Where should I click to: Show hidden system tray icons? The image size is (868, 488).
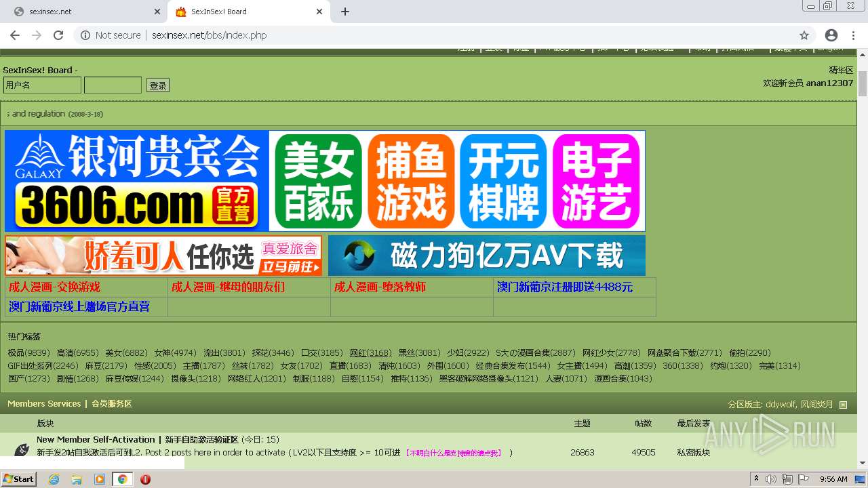click(x=757, y=479)
